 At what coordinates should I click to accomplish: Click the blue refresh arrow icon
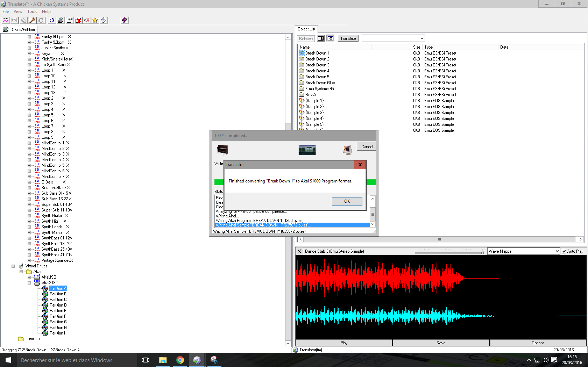(x=52, y=20)
